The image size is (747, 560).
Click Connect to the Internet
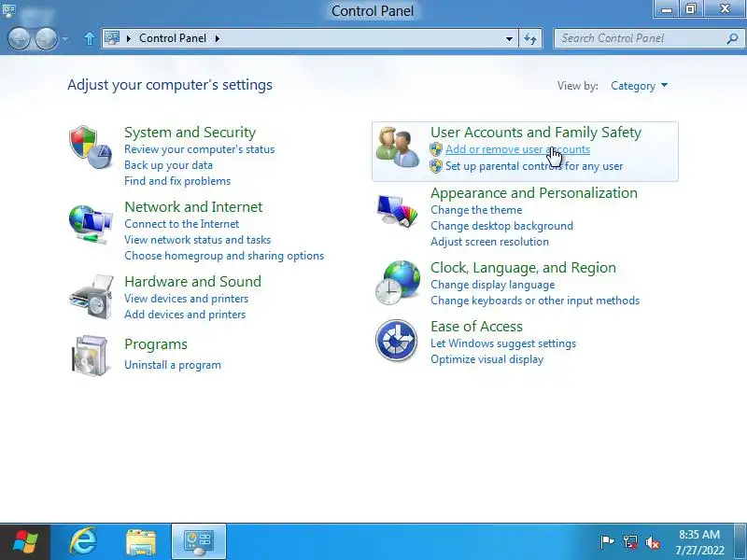point(181,224)
